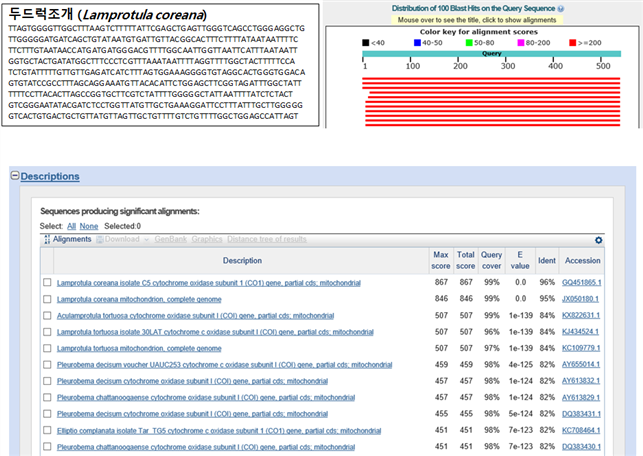643x456 pixels.
Task: Click the Lamprotula coreana title in sequence box
Action: click(144, 15)
